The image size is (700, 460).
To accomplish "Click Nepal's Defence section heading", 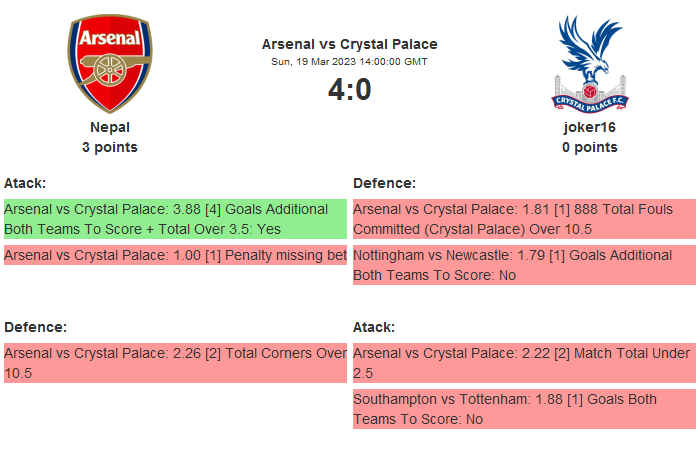I will 35,327.
